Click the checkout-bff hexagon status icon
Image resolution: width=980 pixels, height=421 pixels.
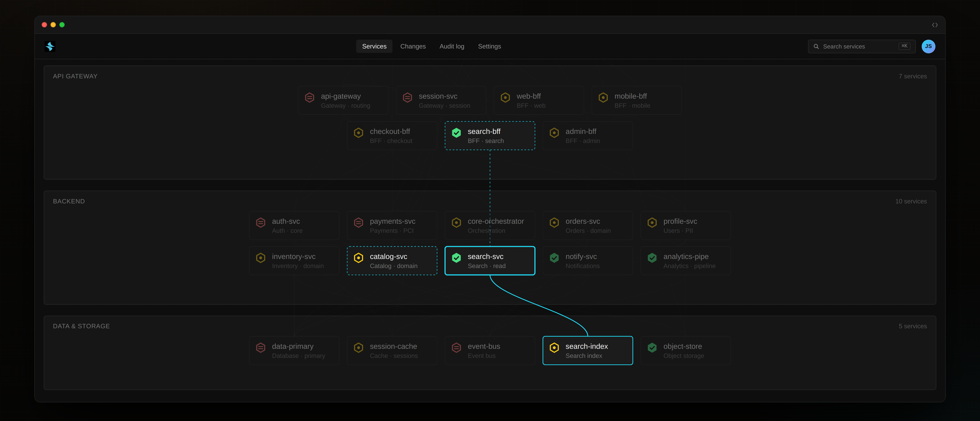[358, 133]
